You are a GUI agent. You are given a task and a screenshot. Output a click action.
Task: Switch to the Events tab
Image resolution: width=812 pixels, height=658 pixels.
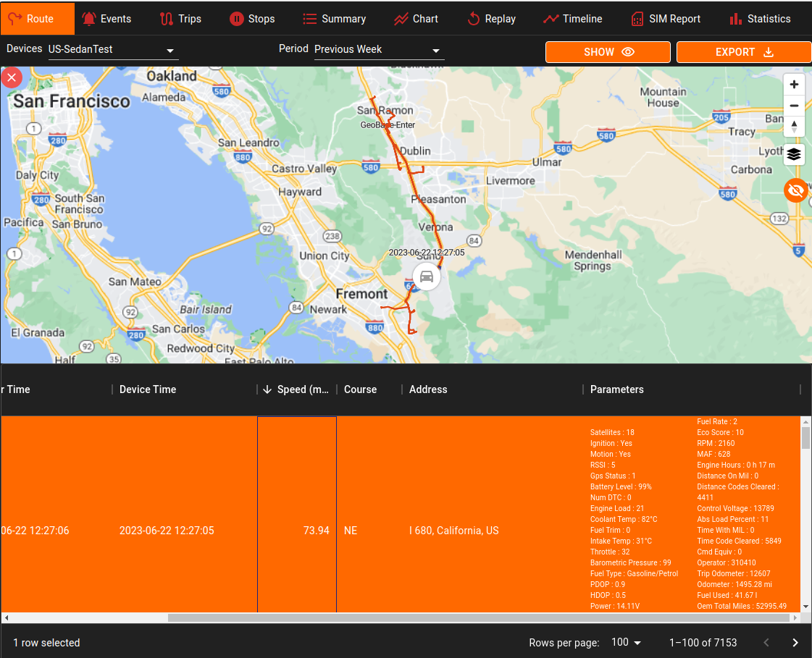click(106, 19)
